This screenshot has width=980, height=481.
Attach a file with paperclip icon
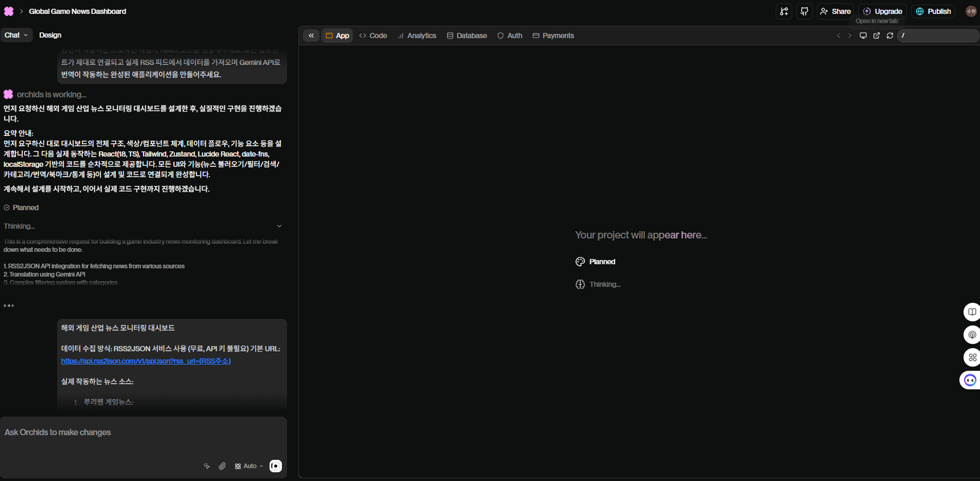point(222,466)
